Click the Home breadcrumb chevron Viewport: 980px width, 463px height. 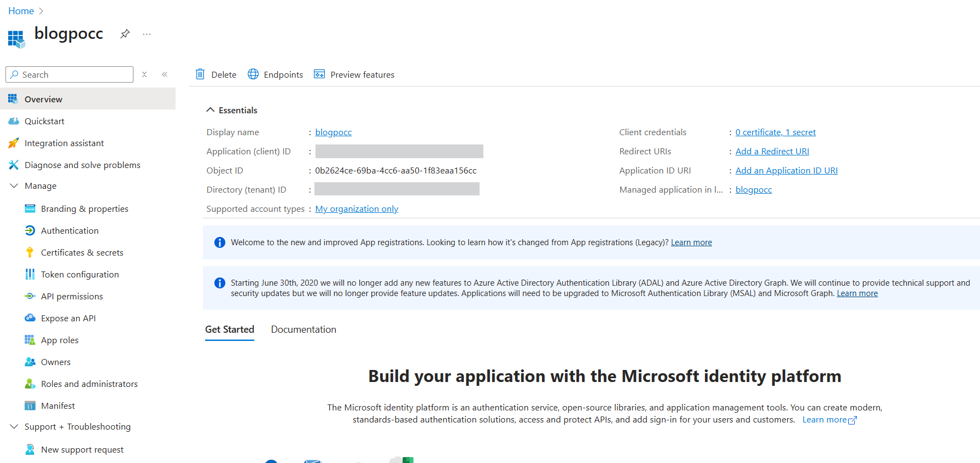pyautogui.click(x=41, y=11)
